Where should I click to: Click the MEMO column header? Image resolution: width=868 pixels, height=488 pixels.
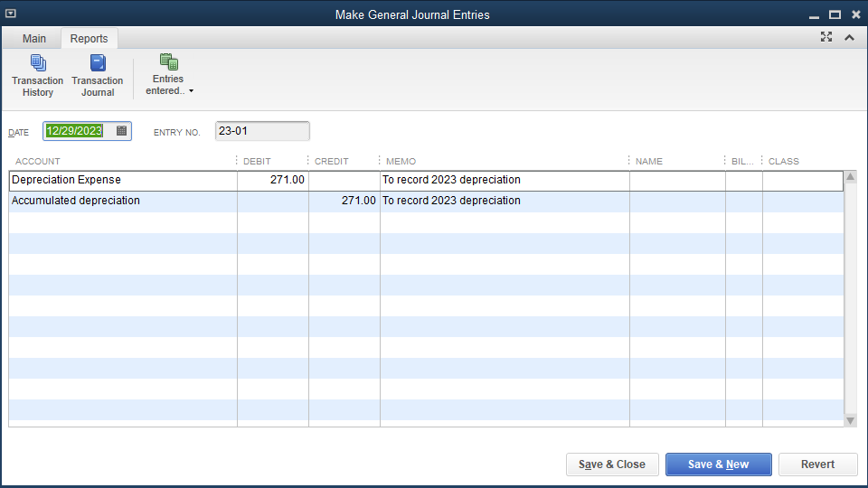(401, 162)
